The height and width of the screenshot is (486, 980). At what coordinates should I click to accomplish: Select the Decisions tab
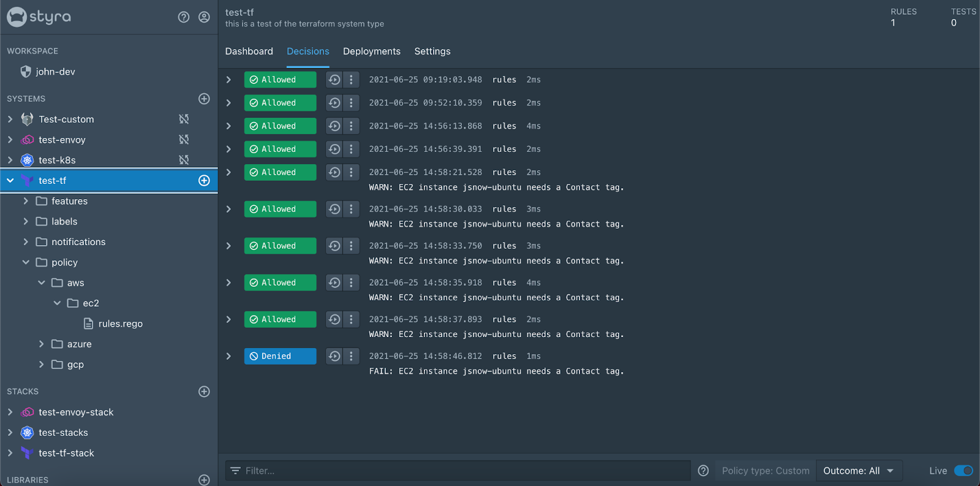308,51
